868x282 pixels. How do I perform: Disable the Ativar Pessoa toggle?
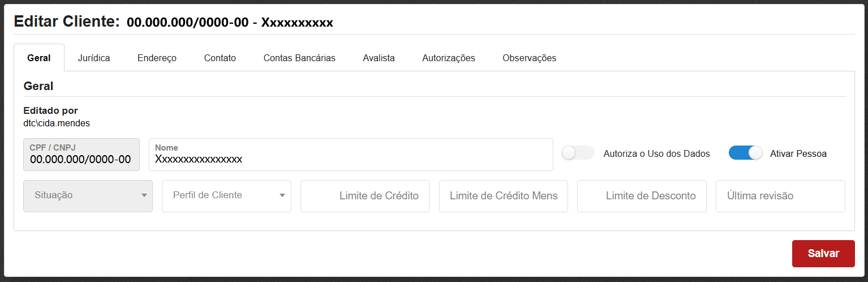[x=745, y=153]
